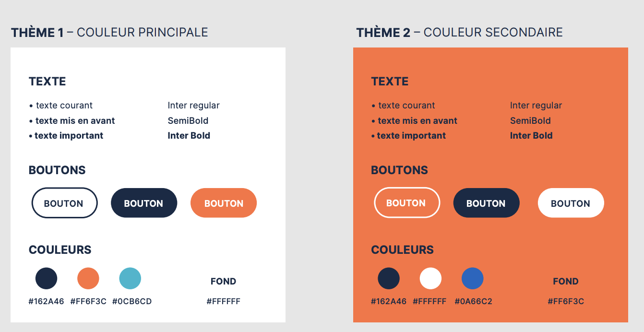The width and height of the screenshot is (644, 332).
Task: Click the BOUTONS heading in Thème 1
Action: point(57,170)
